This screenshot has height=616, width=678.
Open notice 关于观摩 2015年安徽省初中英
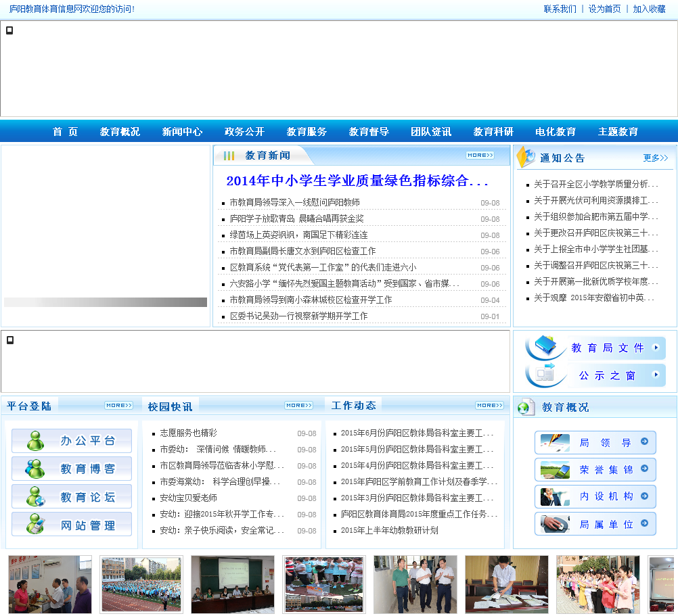pos(594,298)
